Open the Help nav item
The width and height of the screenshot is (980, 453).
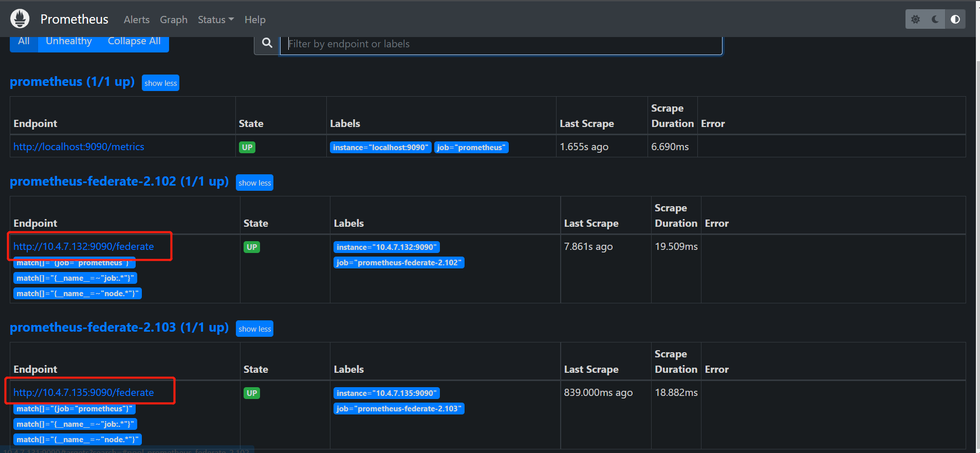pos(255,20)
